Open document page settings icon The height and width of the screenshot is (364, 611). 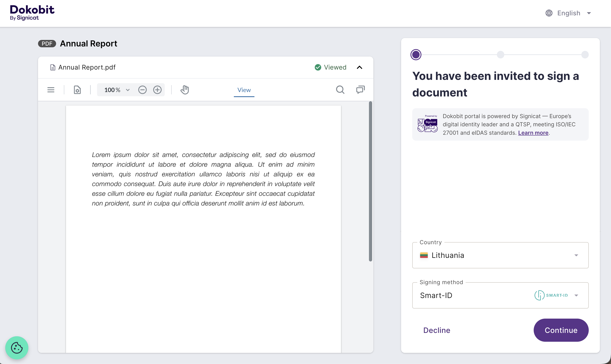pyautogui.click(x=77, y=90)
